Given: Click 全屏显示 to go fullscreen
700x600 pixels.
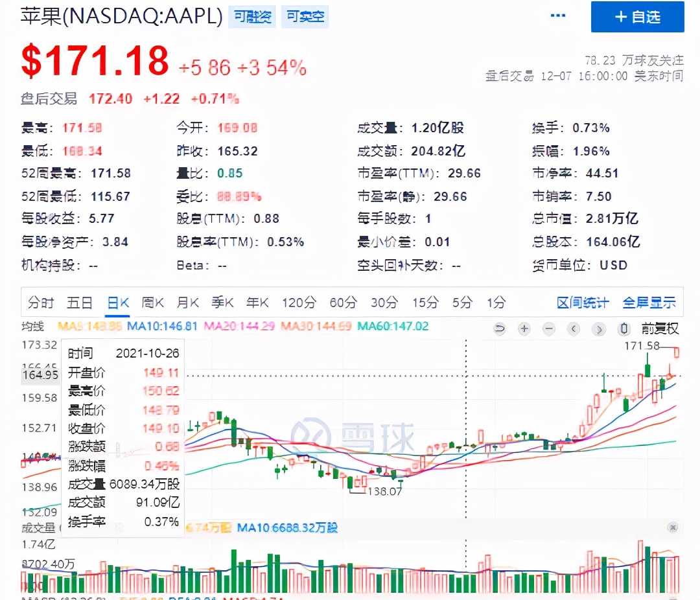Looking at the screenshot, I should coord(649,303).
